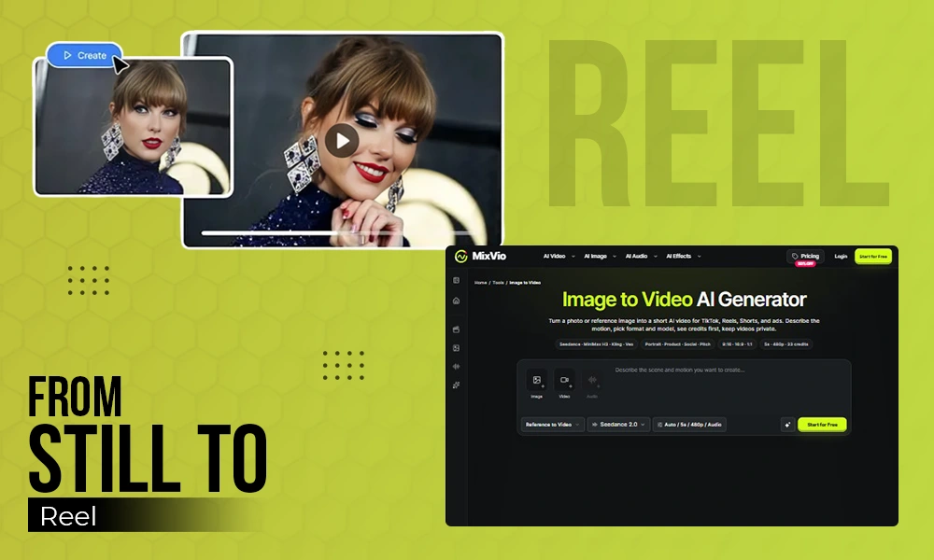The height and width of the screenshot is (560, 934).
Task: Click Start for Free in top bar
Action: click(873, 257)
